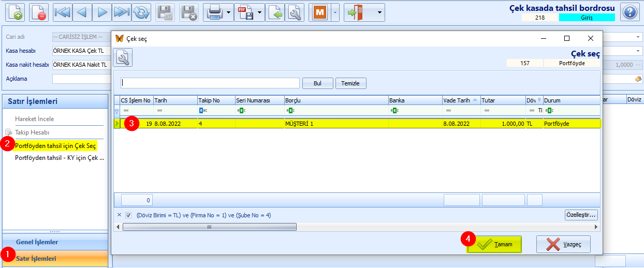
Task: Click the wrench icon in Çek seç dialog
Action: [123, 58]
